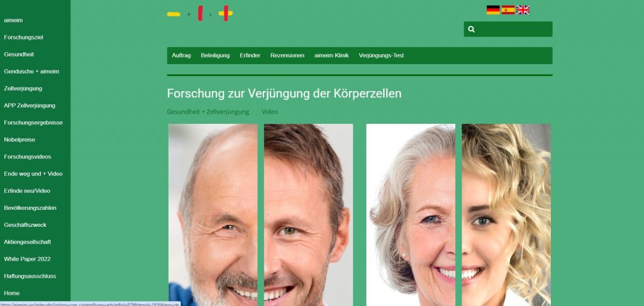Switch language via the Spanish flag

(508, 10)
